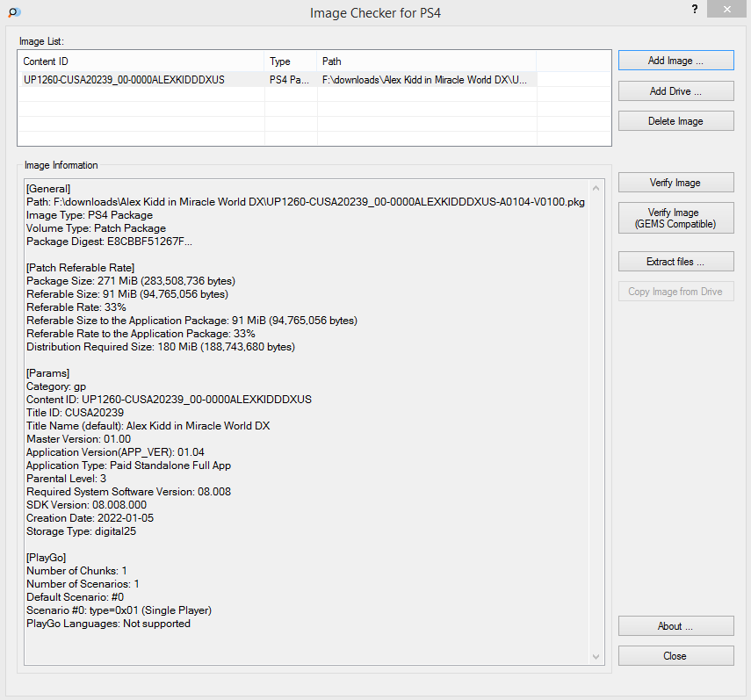Click Required System Software Version line
The image size is (751, 700).
point(129,492)
